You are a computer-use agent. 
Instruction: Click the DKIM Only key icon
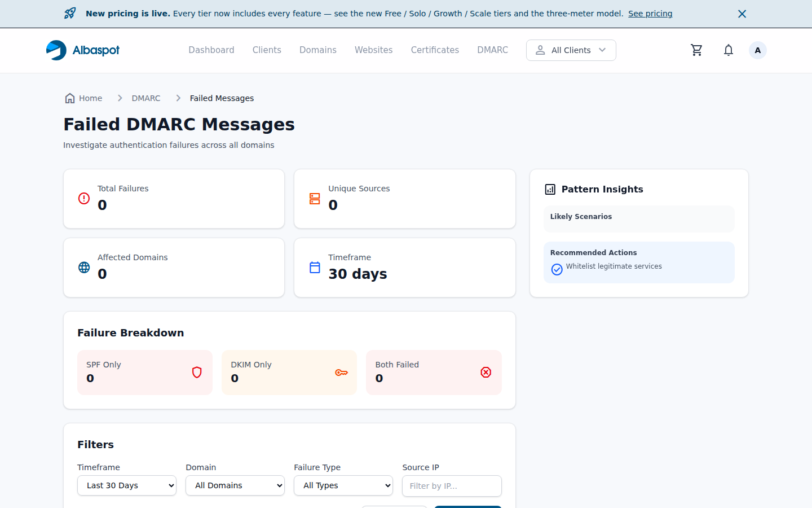pyautogui.click(x=341, y=373)
